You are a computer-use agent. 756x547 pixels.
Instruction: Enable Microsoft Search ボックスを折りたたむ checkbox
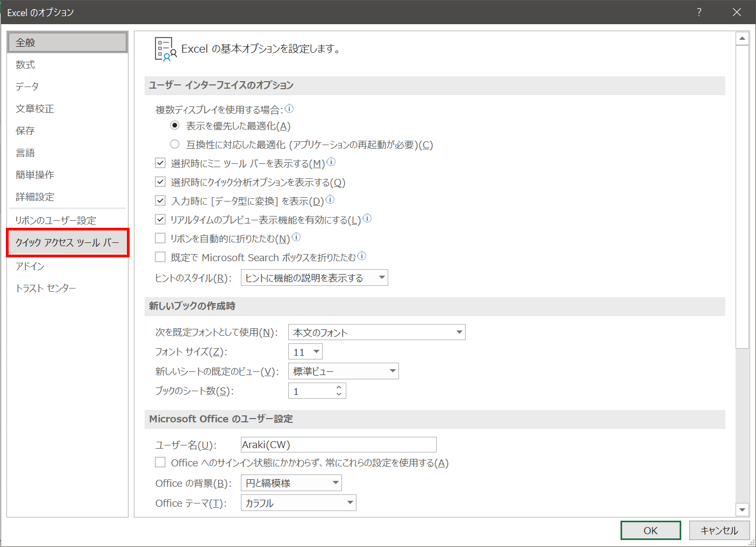(160, 257)
